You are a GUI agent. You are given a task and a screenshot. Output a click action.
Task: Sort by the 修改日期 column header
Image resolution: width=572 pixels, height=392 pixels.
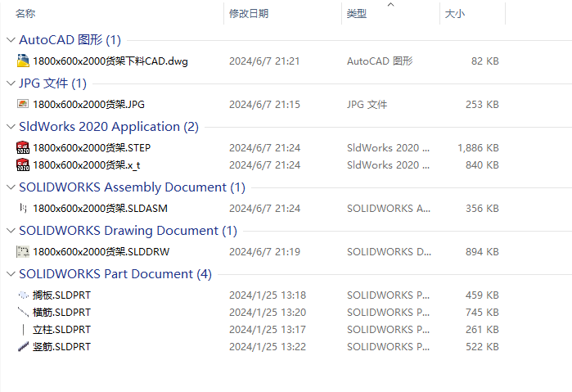pyautogui.click(x=249, y=14)
